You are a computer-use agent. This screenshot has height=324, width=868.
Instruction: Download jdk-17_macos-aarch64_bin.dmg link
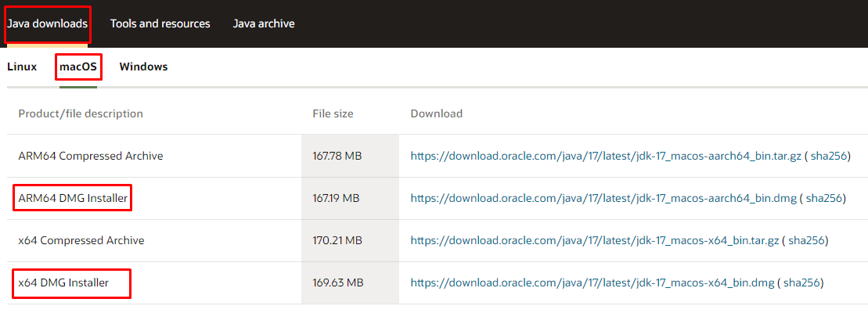pos(602,198)
